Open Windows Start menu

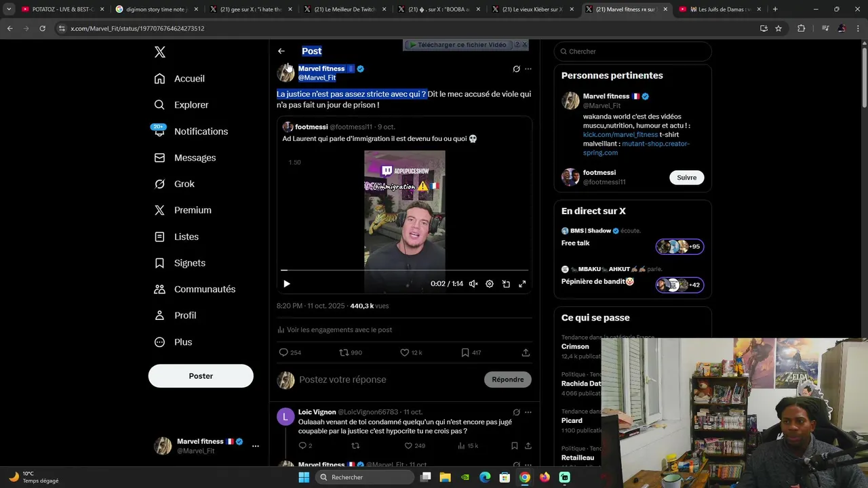[304, 477]
